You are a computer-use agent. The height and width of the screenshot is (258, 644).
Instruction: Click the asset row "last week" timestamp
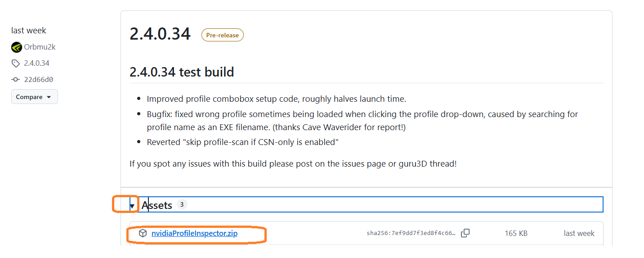pyautogui.click(x=579, y=233)
